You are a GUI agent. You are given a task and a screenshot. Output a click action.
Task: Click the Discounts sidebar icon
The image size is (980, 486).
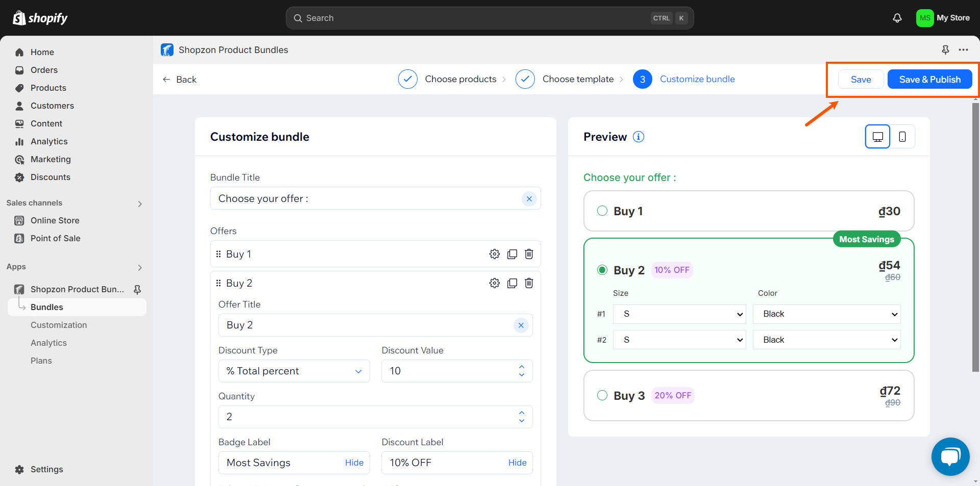pos(19,177)
